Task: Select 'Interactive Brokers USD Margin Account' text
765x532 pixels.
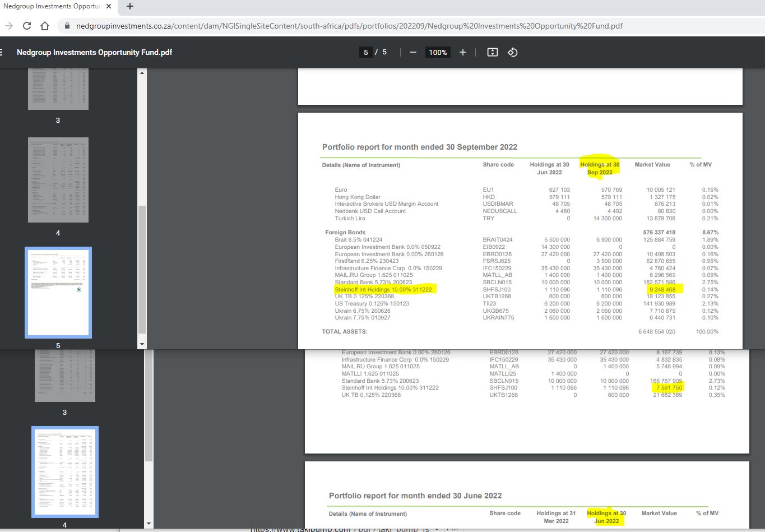Action: tap(387, 204)
